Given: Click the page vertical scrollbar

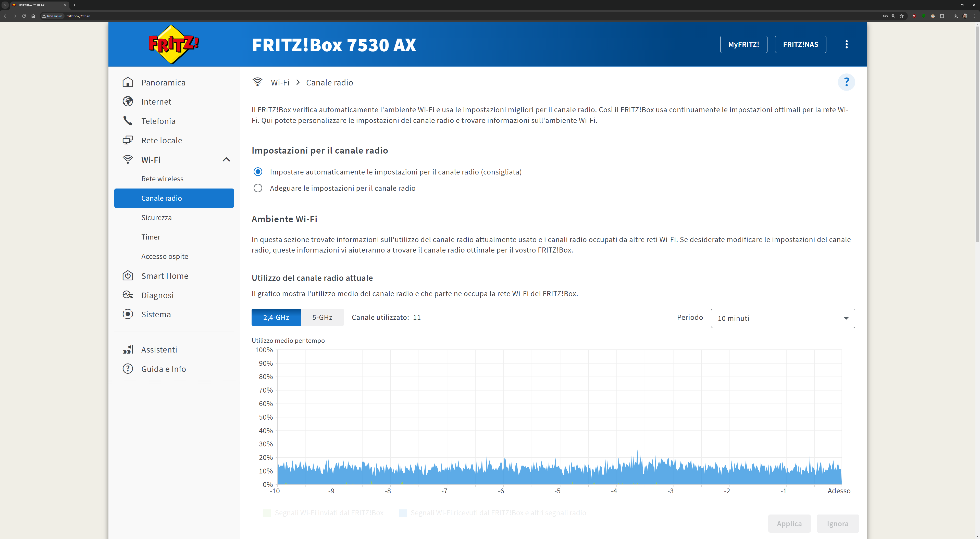Looking at the screenshot, I should point(977,133).
